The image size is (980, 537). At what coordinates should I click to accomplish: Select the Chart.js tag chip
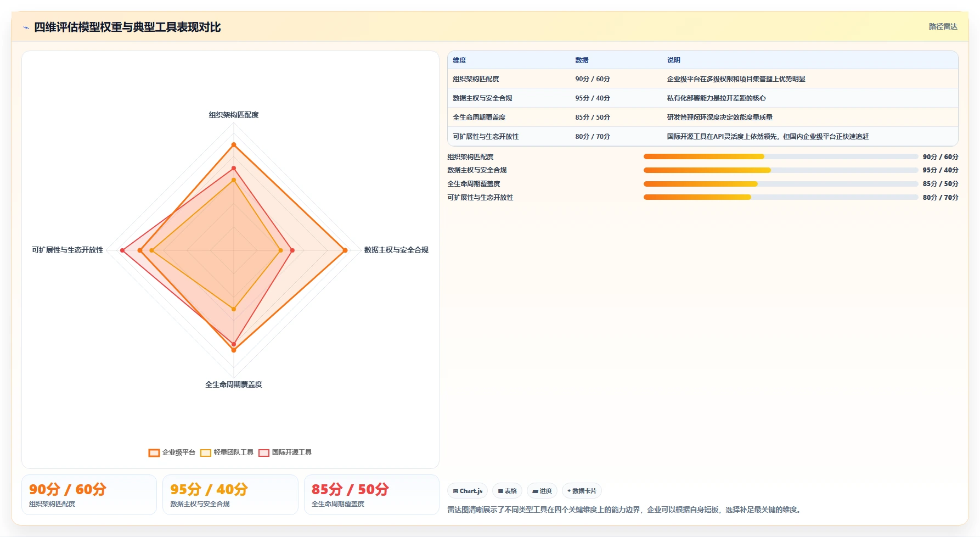click(x=468, y=491)
